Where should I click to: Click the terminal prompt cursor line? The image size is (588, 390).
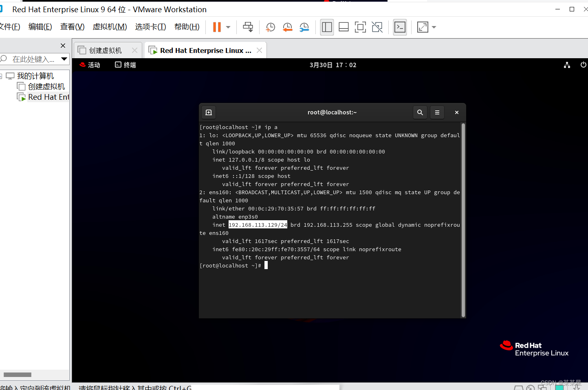tap(233, 265)
